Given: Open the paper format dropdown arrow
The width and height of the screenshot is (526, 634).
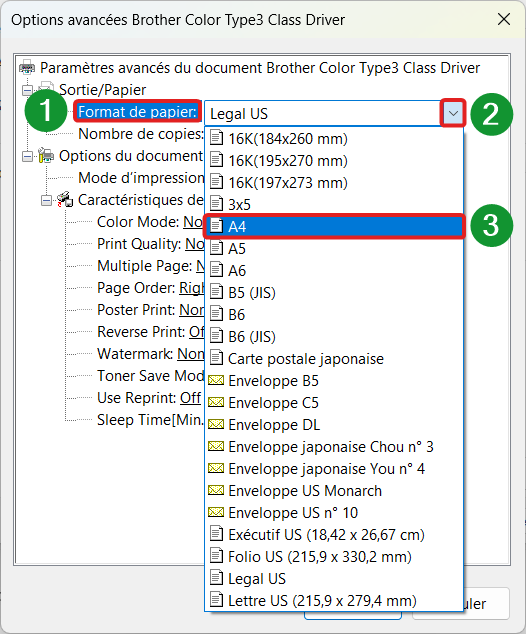Looking at the screenshot, I should click(453, 113).
